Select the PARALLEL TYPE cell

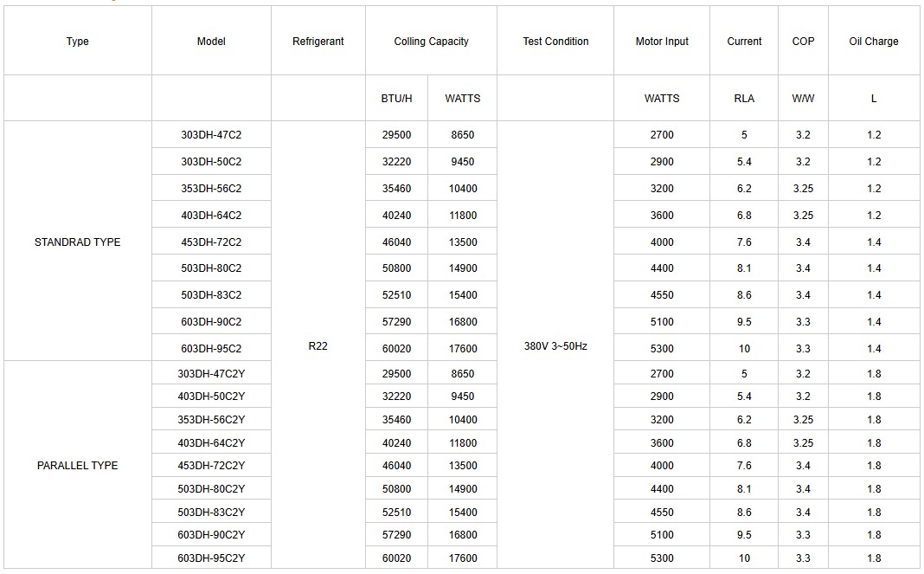click(78, 466)
